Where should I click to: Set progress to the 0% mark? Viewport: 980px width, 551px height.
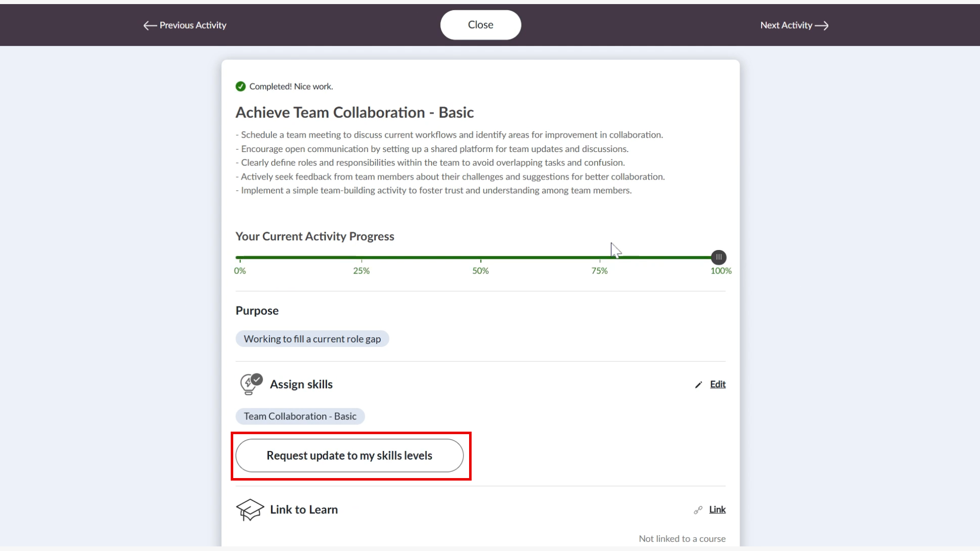tap(240, 258)
